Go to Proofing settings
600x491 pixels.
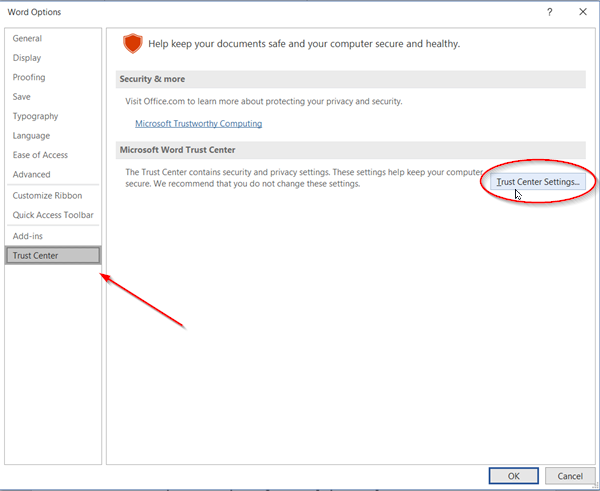[29, 77]
